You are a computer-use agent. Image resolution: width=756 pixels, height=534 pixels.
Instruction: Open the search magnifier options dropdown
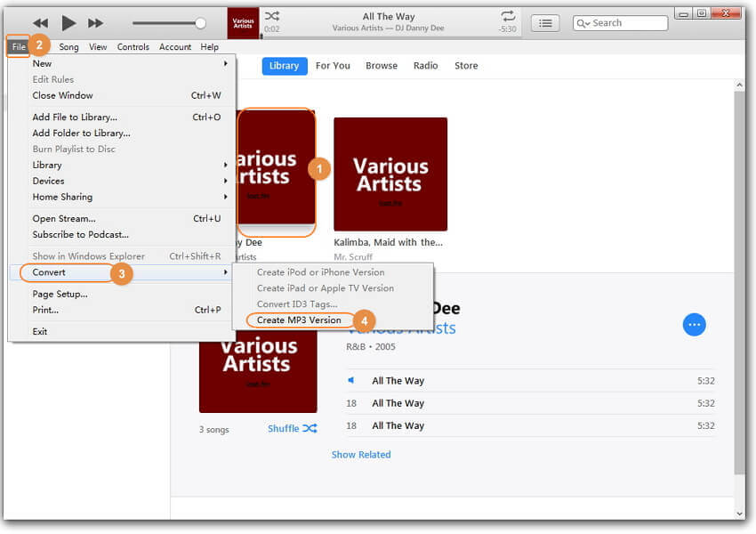583,23
